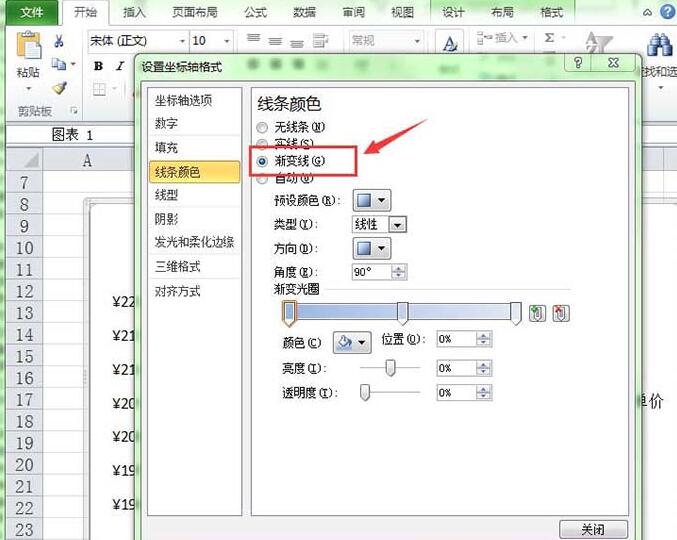Open the Insert cells dropdown
This screenshot has width=677, height=540.
tap(525, 38)
